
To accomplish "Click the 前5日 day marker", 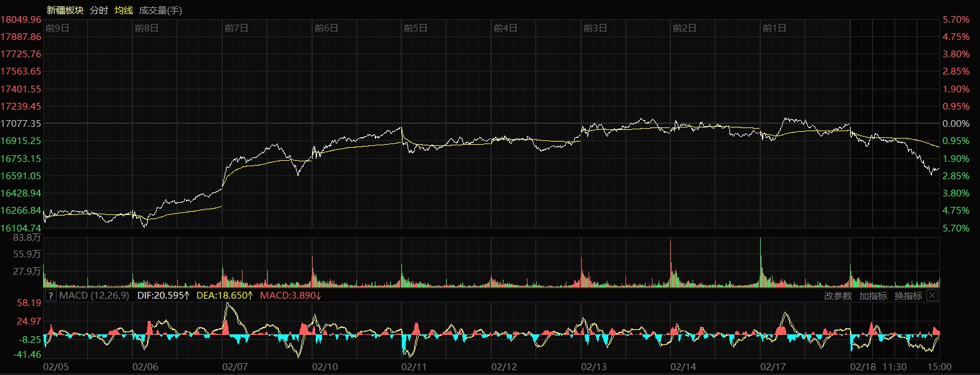I will [416, 28].
